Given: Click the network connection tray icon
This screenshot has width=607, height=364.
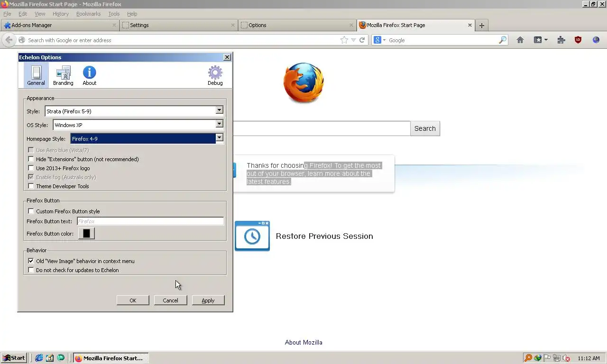Looking at the screenshot, I should point(557,358).
